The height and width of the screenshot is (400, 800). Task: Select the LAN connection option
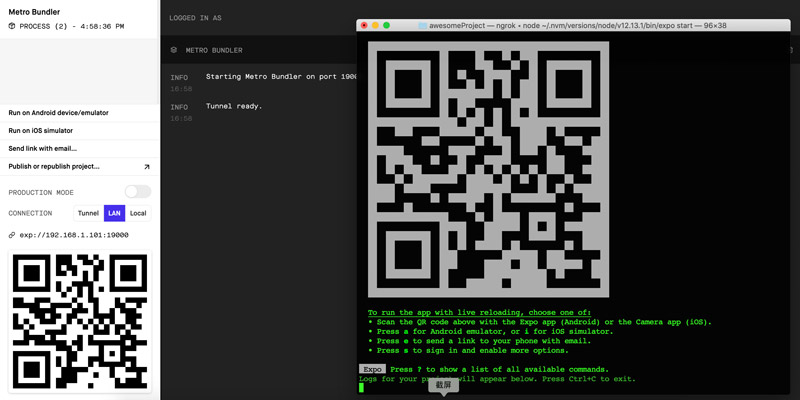[x=114, y=213]
